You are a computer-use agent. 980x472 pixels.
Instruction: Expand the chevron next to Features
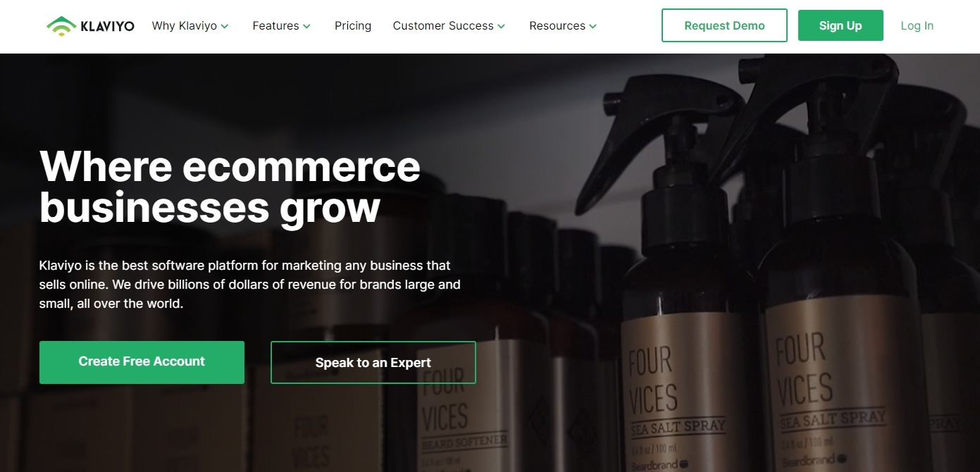click(x=306, y=27)
